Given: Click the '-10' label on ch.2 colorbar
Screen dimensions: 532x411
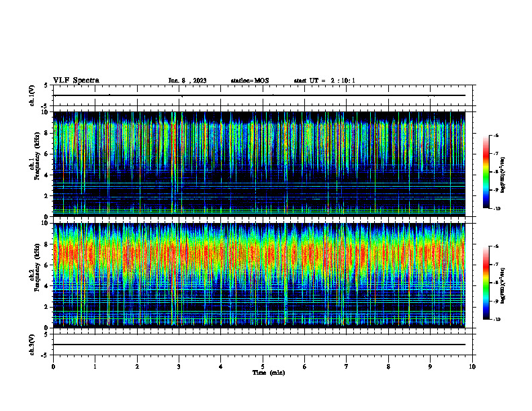Looking at the screenshot, I should point(497,320).
